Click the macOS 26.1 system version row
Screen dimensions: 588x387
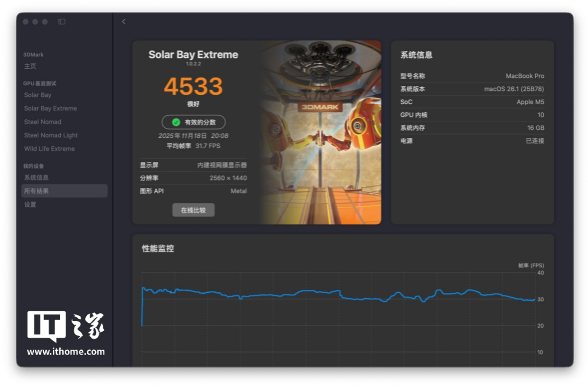point(472,89)
